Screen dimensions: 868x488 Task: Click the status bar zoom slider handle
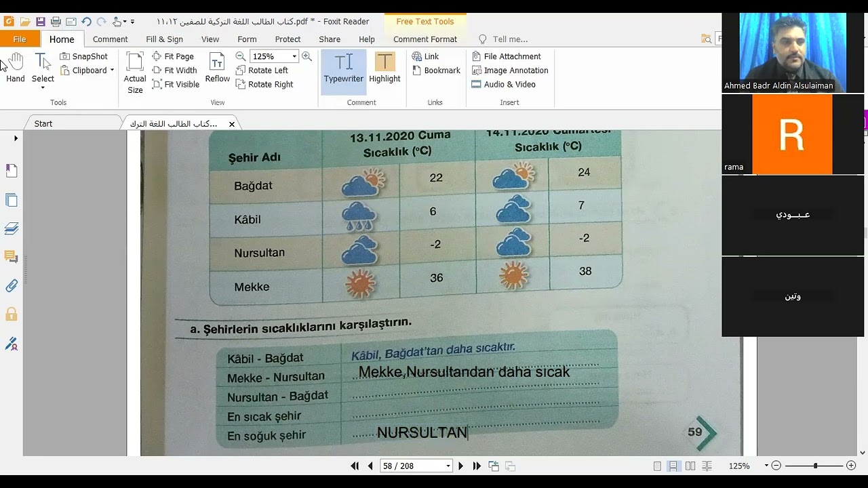[x=816, y=466]
